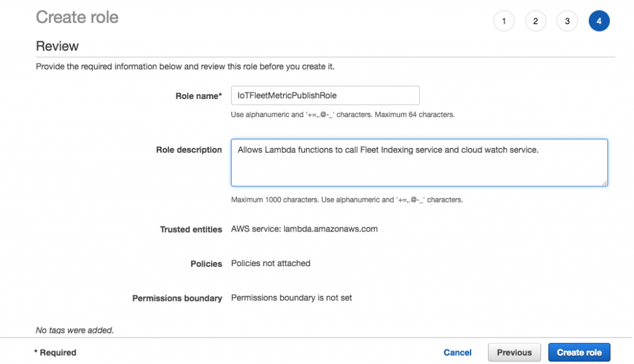Click the Create role page title
The height and width of the screenshot is (364, 634).
77,17
